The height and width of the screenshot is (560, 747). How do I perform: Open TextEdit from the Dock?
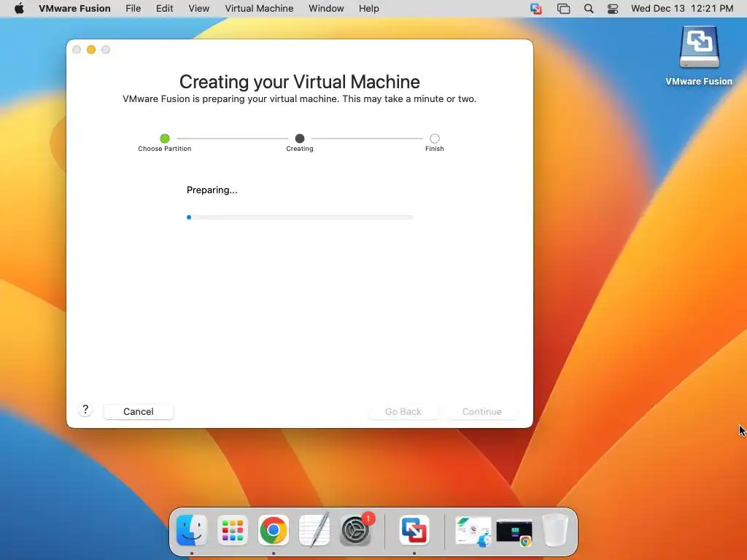(314, 530)
